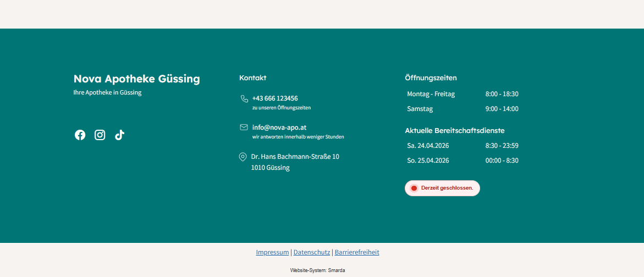Click the Nova Apotheke Güssing heading
Image resolution: width=644 pixels, height=277 pixels.
click(137, 79)
